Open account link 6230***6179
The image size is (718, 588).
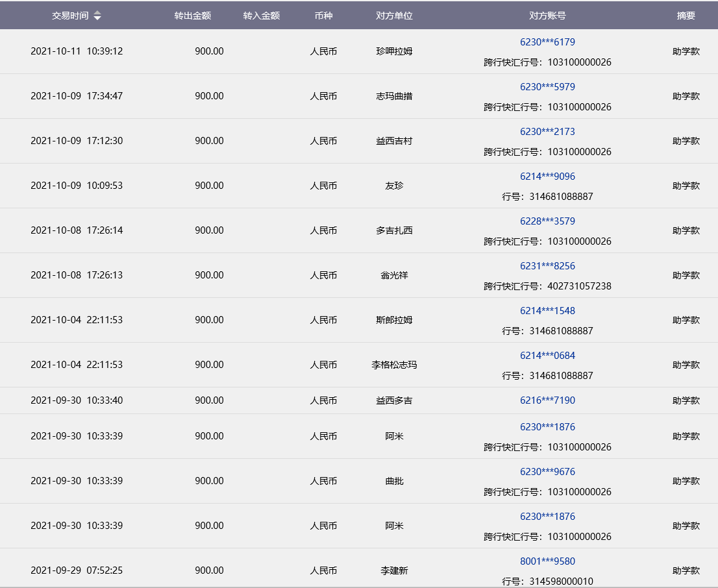547,42
